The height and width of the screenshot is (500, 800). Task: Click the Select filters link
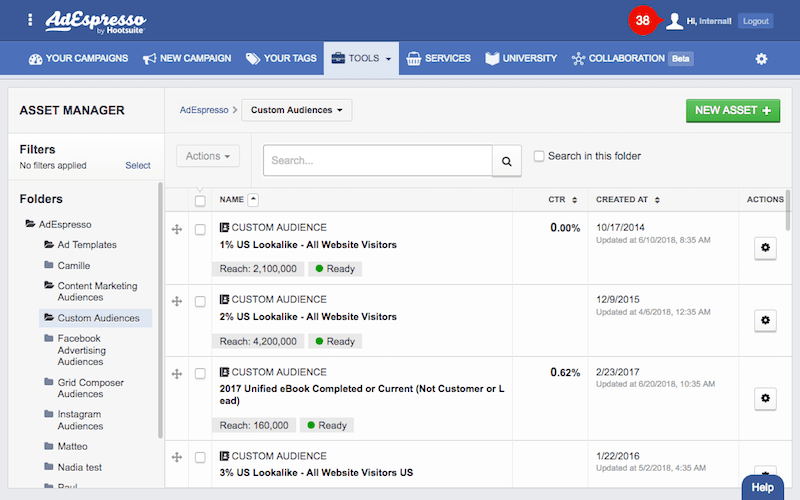(138, 166)
